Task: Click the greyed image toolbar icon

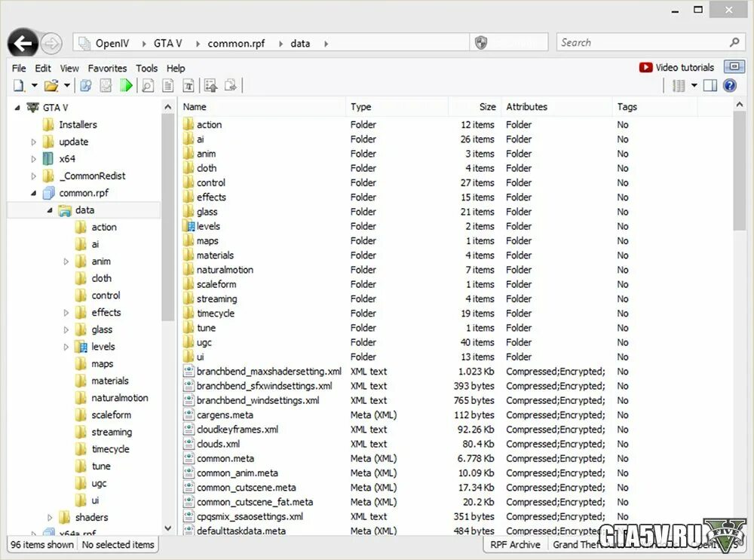Action: 106,86
